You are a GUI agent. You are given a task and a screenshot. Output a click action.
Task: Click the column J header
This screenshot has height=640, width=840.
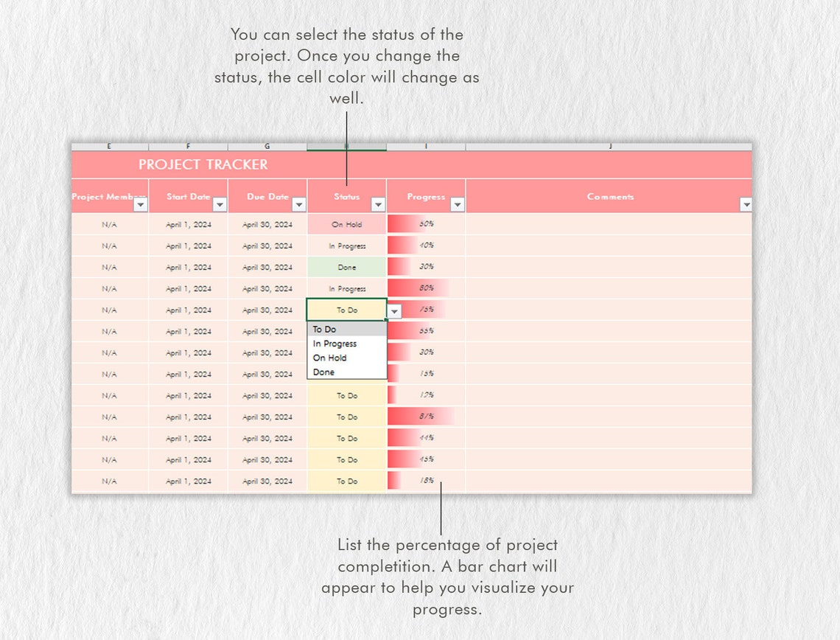[609, 146]
